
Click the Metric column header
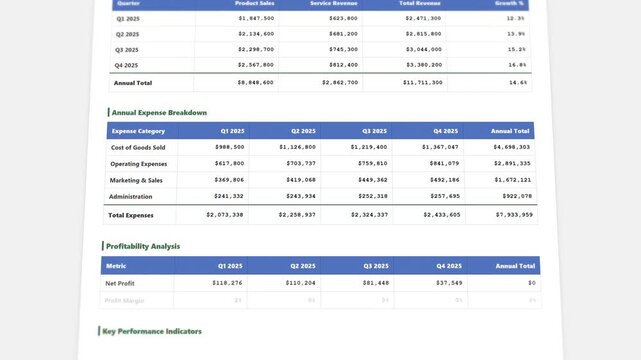[x=116, y=266]
